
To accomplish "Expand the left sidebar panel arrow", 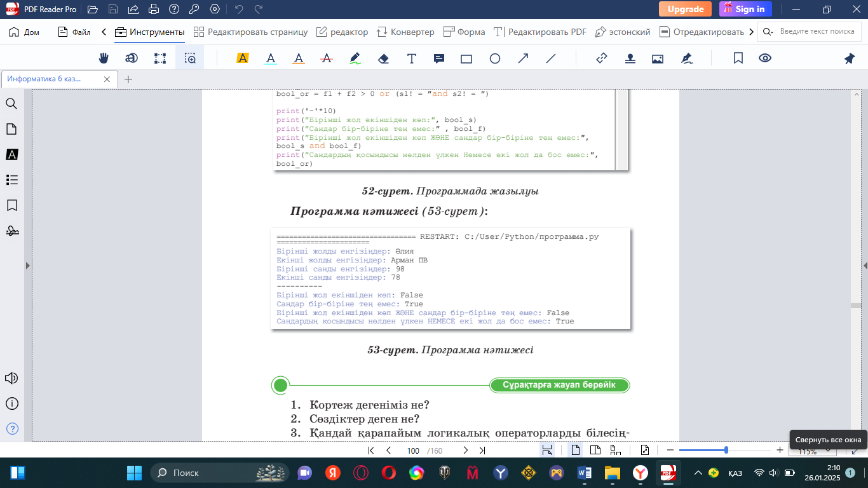I will point(27,266).
